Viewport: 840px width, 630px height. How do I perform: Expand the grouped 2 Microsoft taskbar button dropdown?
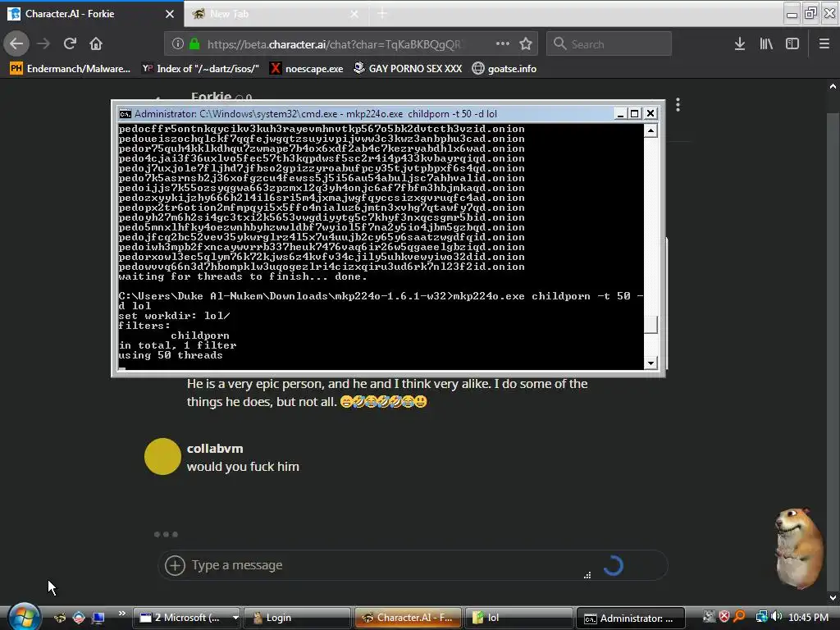pos(235,618)
